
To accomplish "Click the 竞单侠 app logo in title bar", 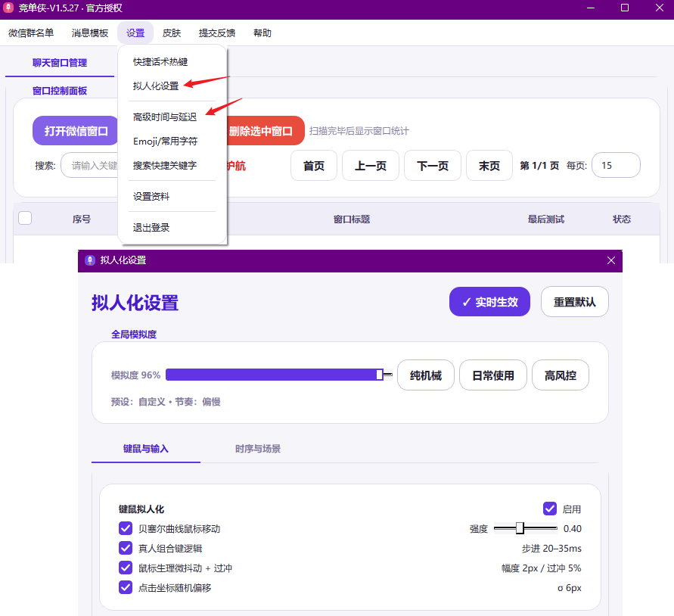I will point(8,8).
